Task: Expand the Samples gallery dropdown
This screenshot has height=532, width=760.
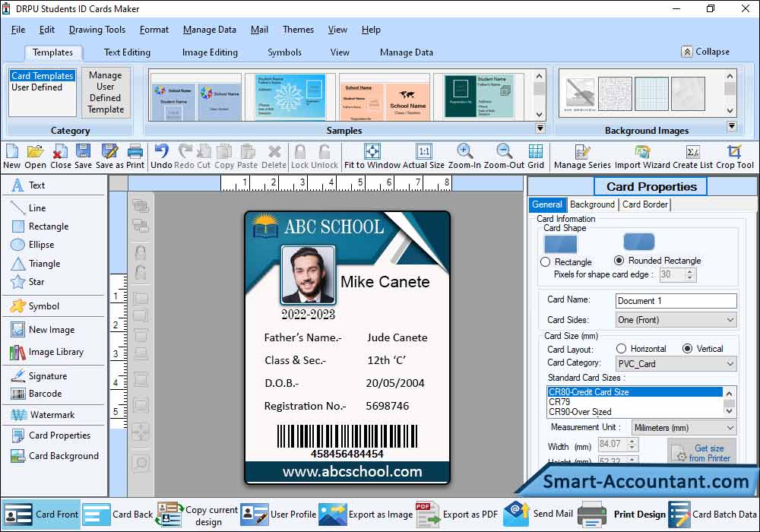Action: [540, 128]
